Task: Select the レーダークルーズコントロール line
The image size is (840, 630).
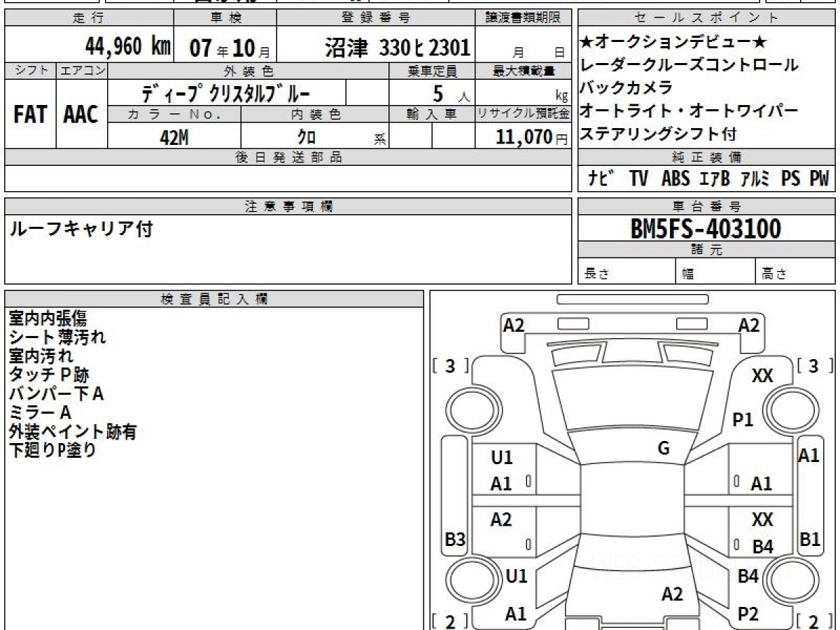Action: pyautogui.click(x=689, y=65)
